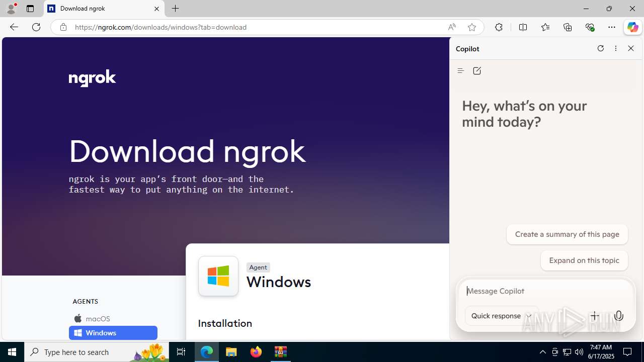Open the Collections icon
This screenshot has width=644, height=362.
568,27
